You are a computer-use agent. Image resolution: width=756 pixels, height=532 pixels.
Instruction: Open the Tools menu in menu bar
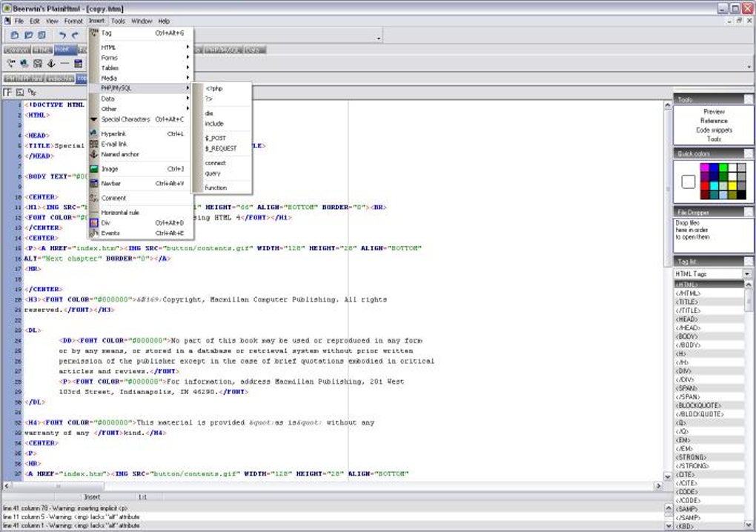pyautogui.click(x=118, y=21)
